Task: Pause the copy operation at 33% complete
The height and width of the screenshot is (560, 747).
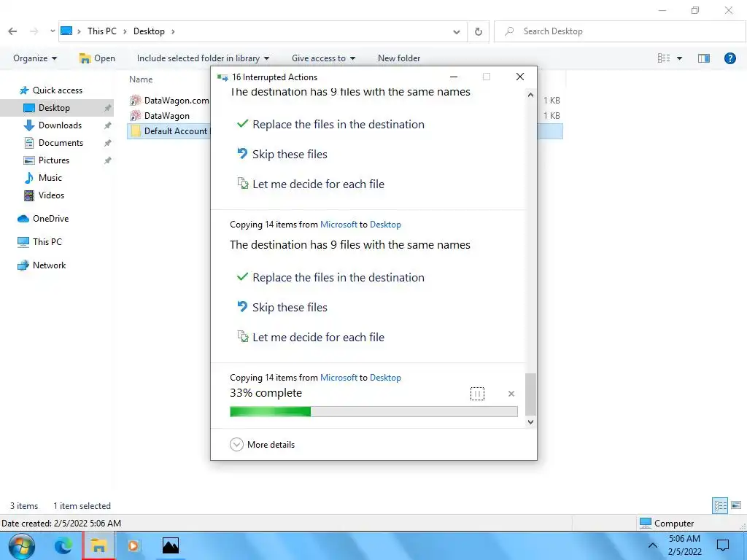Action: pyautogui.click(x=477, y=394)
